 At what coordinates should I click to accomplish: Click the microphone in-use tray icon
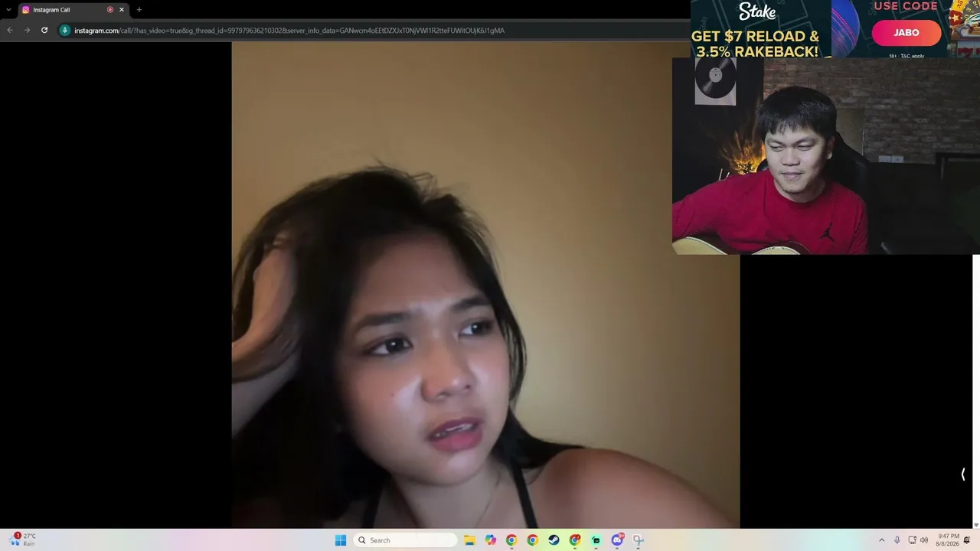point(897,540)
